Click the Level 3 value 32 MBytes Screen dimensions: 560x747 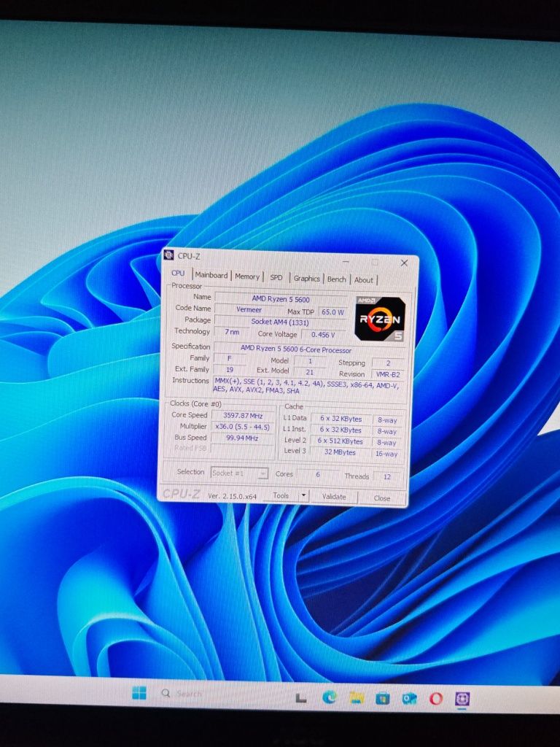[340, 452]
